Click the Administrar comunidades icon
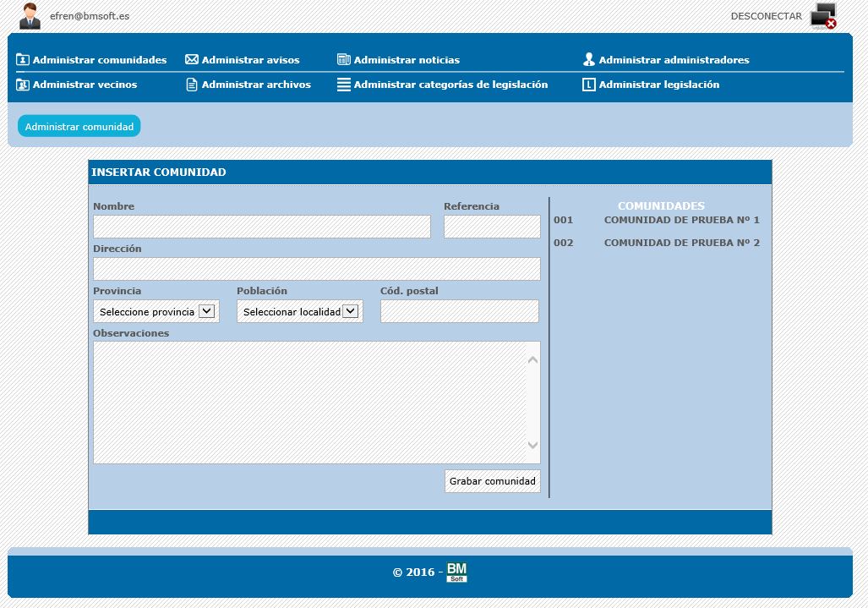 [x=23, y=60]
